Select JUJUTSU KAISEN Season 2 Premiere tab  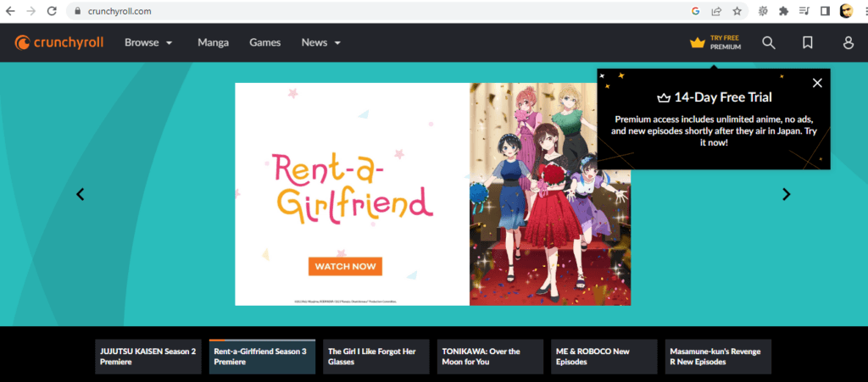click(x=147, y=357)
